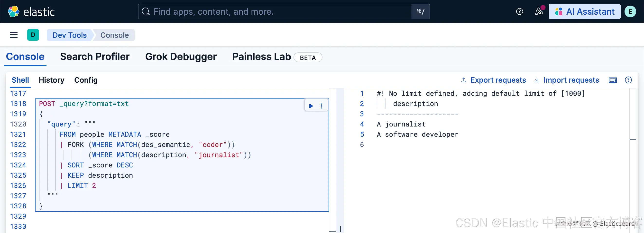Open the Painless Lab tab

[261, 57]
